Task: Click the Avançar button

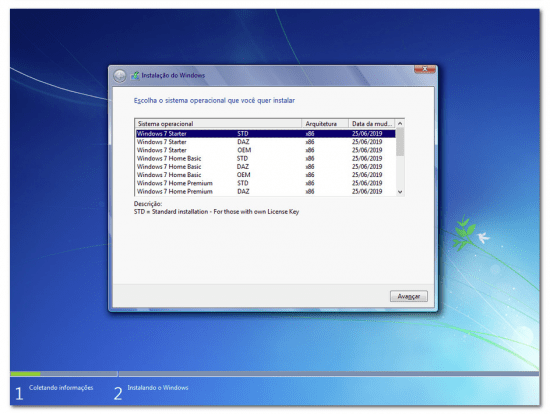Action: (x=409, y=296)
